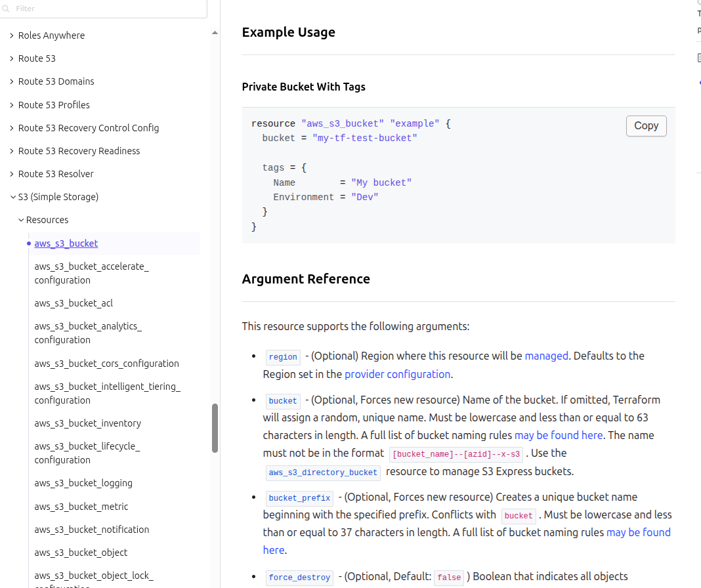
Task: Click the sidebar scrollbar thumb
Action: [x=215, y=429]
